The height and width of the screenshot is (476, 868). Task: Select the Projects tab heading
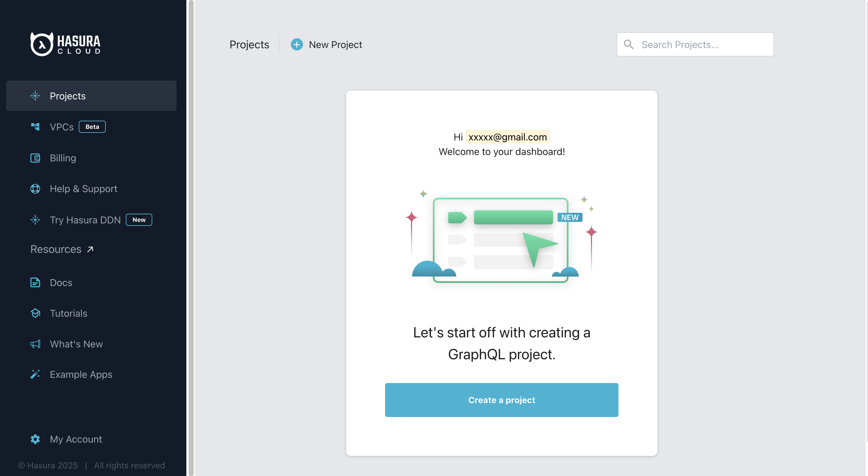249,44
